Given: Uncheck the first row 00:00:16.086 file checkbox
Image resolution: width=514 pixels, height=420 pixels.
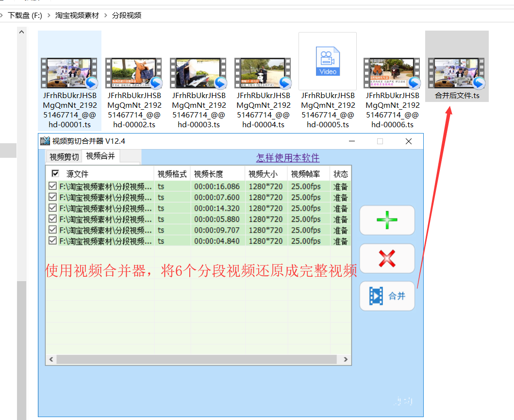Looking at the screenshot, I should click(x=52, y=186).
